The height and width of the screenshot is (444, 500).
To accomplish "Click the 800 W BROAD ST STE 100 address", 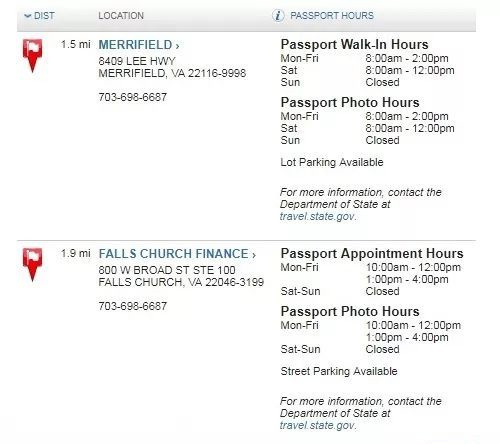I will [x=167, y=270].
